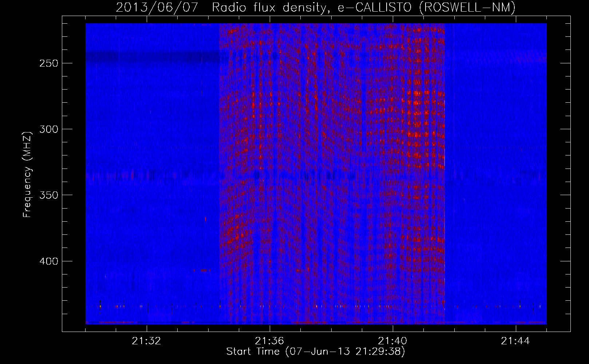Click the '21:44' time axis label

tap(515, 341)
